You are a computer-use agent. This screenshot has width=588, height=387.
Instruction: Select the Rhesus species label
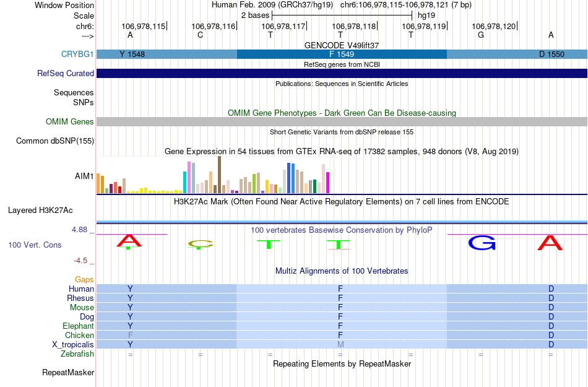[80, 298]
